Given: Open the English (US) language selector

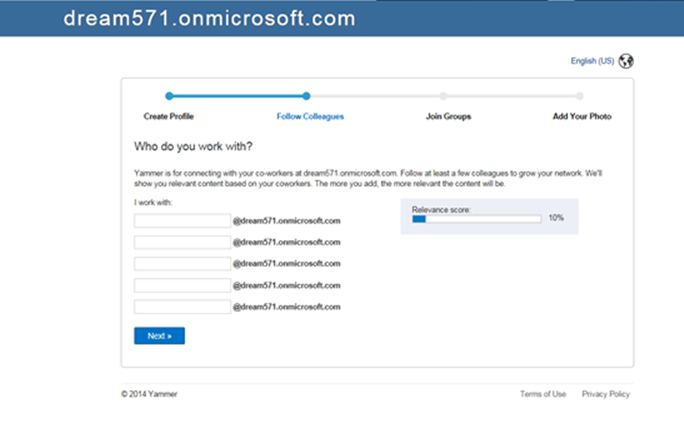Looking at the screenshot, I should coord(592,61).
